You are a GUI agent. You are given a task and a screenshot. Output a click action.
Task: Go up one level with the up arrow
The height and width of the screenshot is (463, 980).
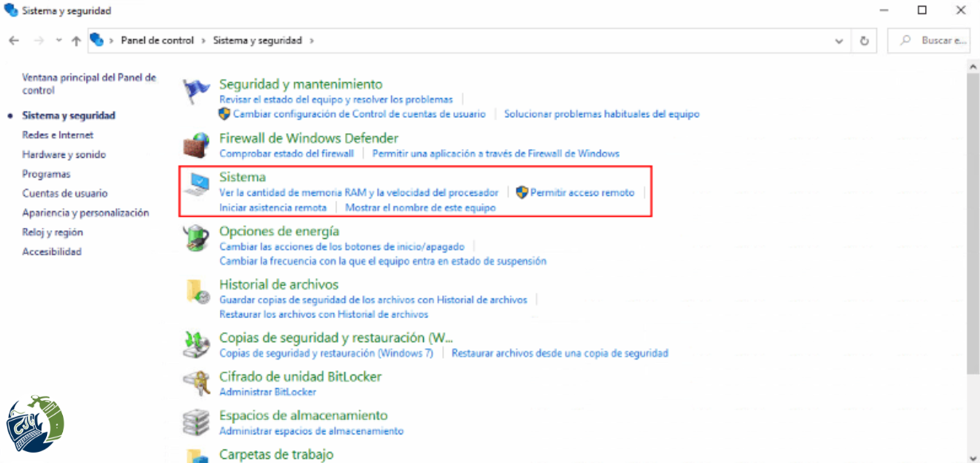pos(76,40)
